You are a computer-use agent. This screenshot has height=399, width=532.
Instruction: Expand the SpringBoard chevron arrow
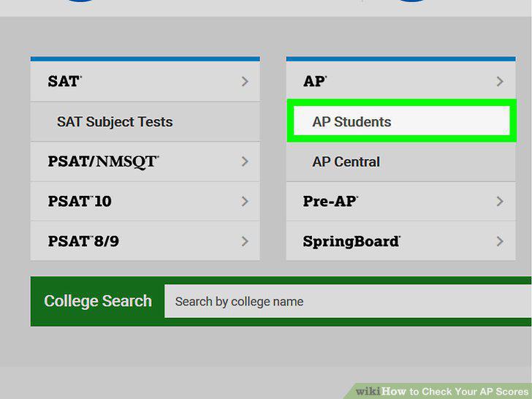point(500,242)
